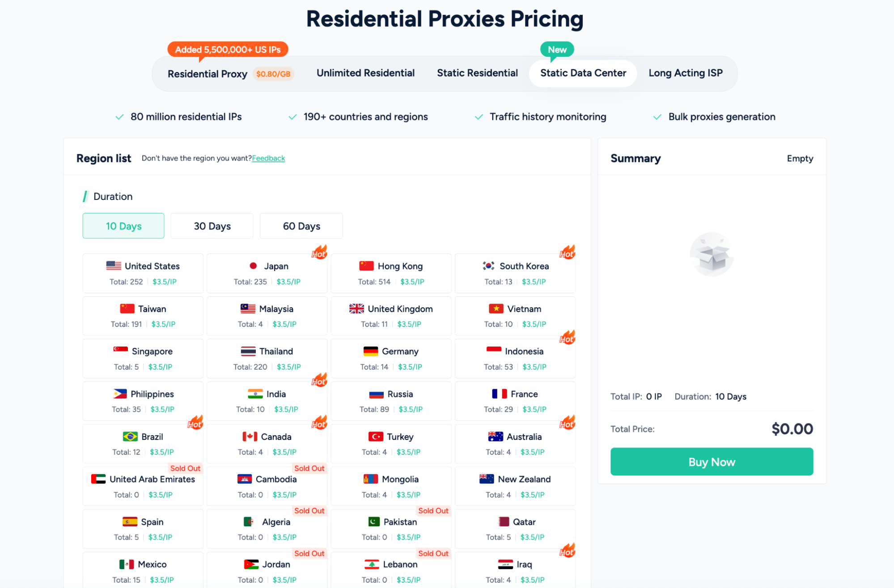Open the Static Residential tab
This screenshot has height=588, width=894.
point(477,73)
